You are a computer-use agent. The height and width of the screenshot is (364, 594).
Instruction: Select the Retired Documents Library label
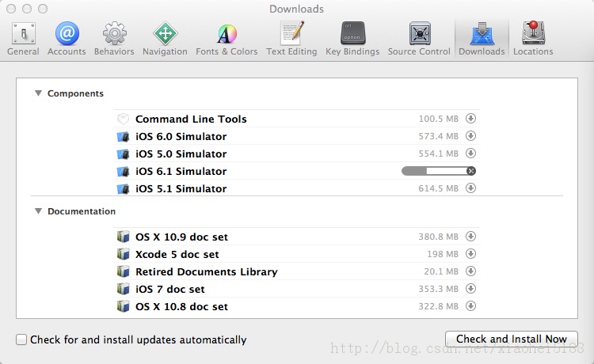click(x=207, y=271)
